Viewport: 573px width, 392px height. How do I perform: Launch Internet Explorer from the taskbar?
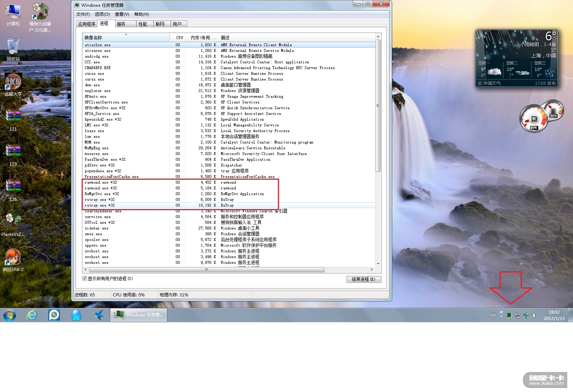click(x=32, y=315)
